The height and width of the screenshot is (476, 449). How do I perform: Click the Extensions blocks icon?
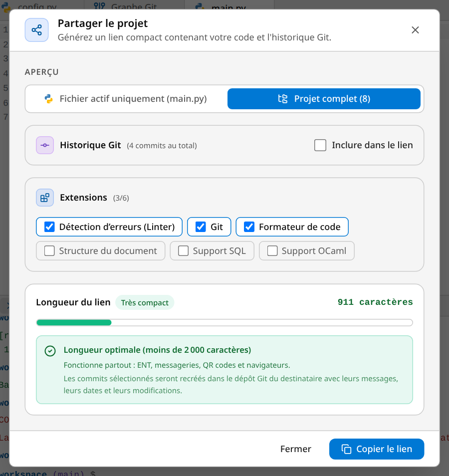45,198
